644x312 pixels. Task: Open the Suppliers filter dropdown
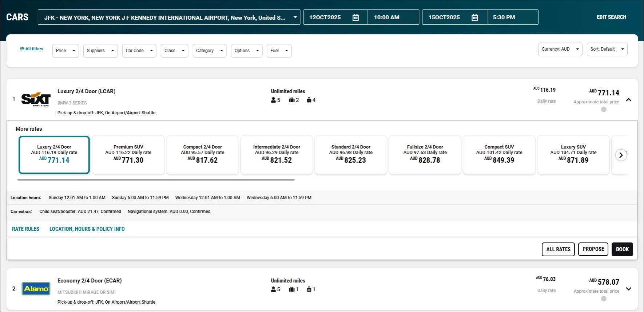coord(100,51)
